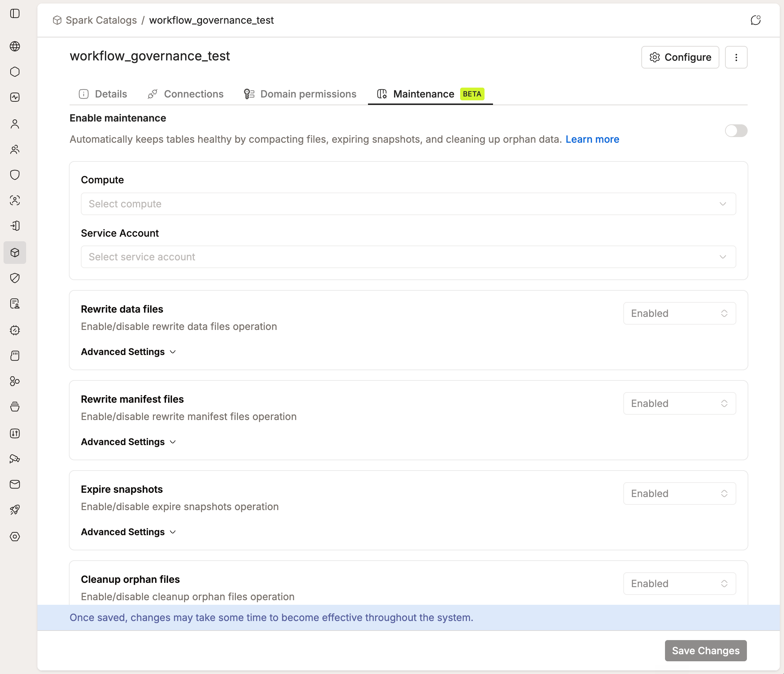Open Rewrite manifest files Enabled dropdown

(679, 403)
